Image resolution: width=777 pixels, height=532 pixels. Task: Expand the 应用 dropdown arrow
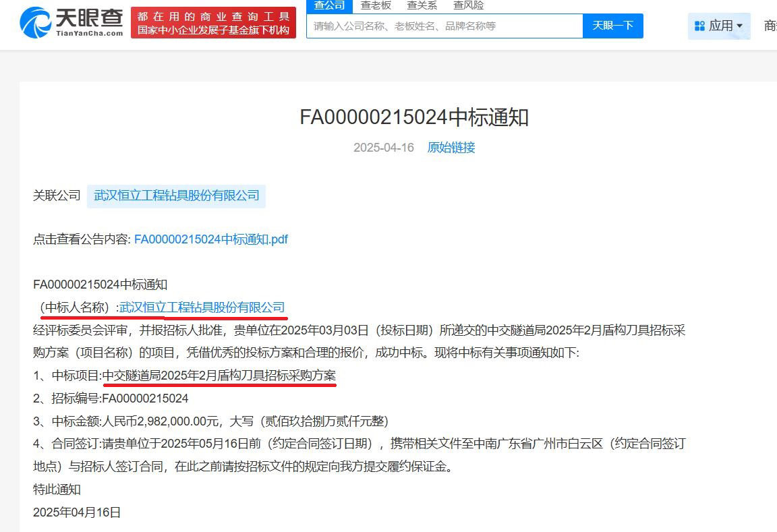pyautogui.click(x=740, y=26)
